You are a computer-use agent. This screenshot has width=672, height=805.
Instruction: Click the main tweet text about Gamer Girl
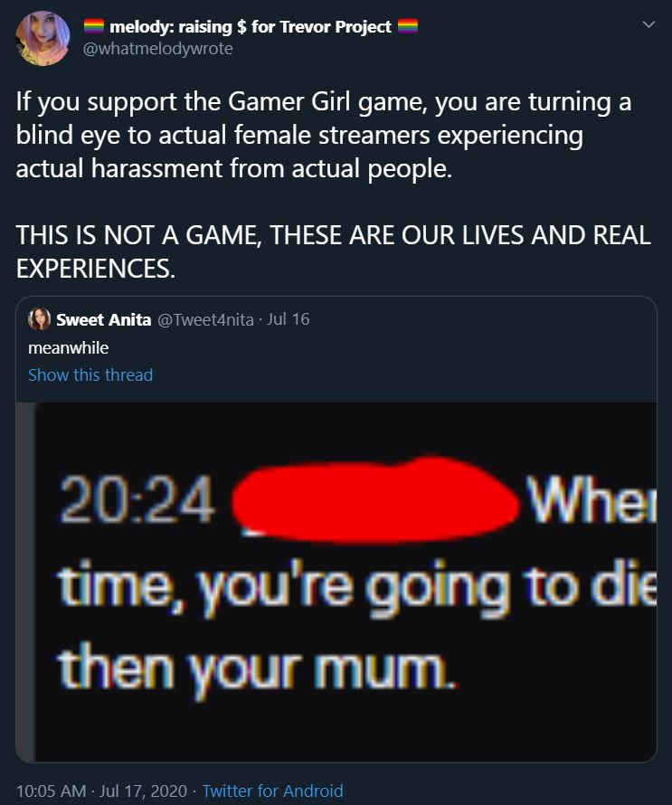pyautogui.click(x=324, y=135)
